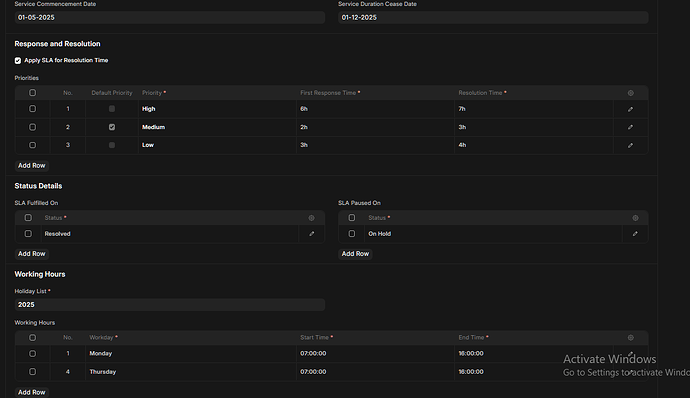The height and width of the screenshot is (398, 690).
Task: Click First Response Time 2h cell
Action: [x=375, y=127]
